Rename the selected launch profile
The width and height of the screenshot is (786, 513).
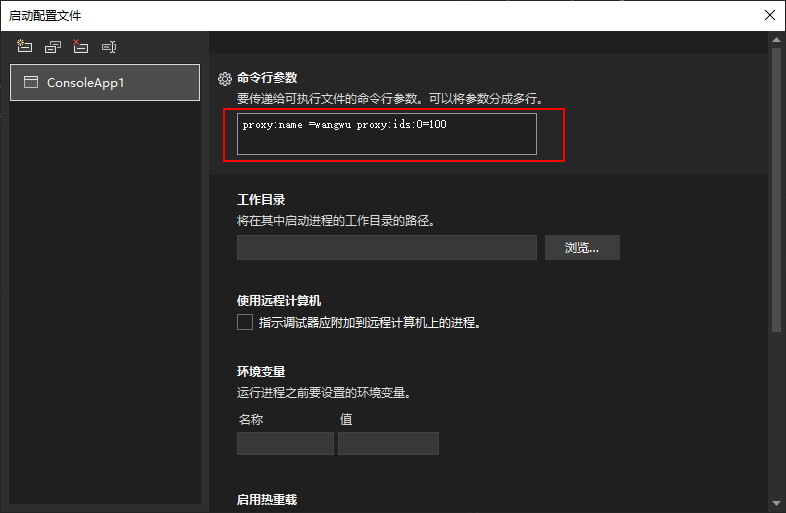click(x=109, y=47)
